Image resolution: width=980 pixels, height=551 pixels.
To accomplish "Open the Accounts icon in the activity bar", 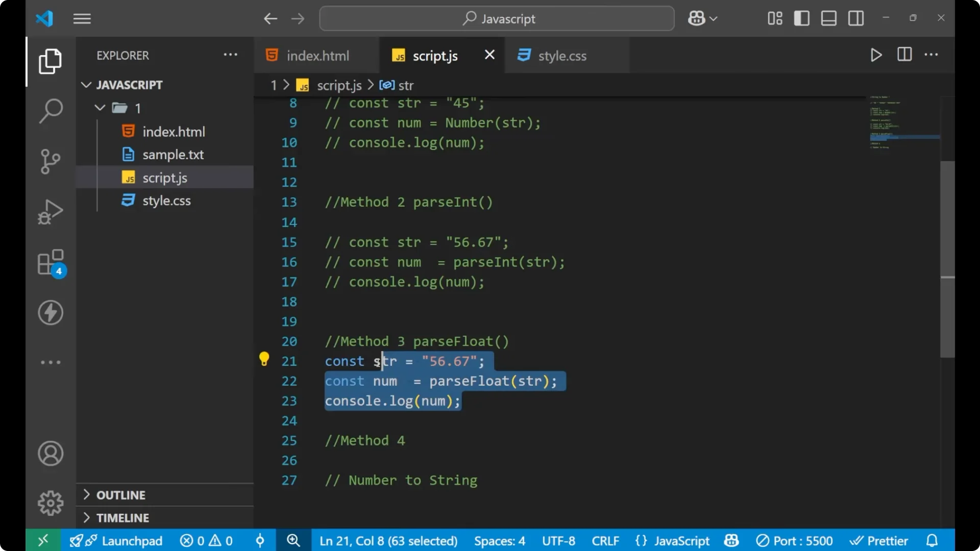I will (x=50, y=454).
